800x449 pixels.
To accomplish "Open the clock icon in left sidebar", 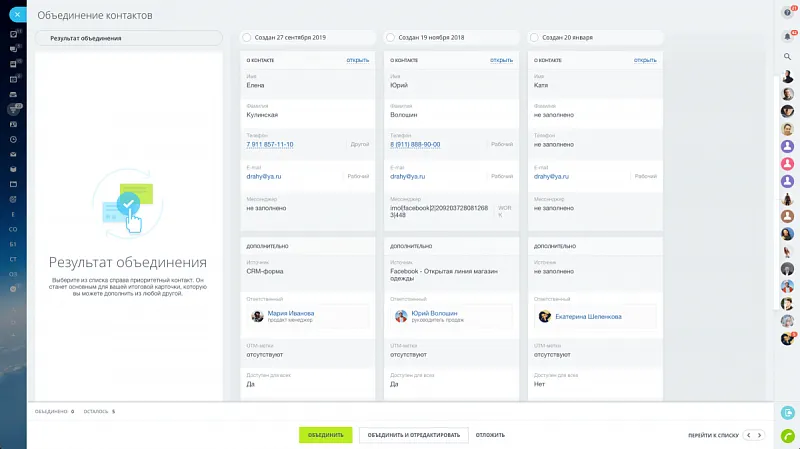I will point(13,139).
